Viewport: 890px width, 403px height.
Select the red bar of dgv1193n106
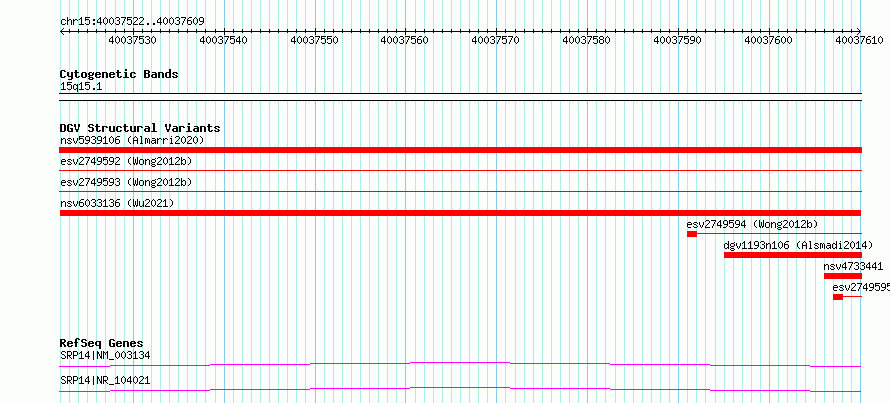793,255
